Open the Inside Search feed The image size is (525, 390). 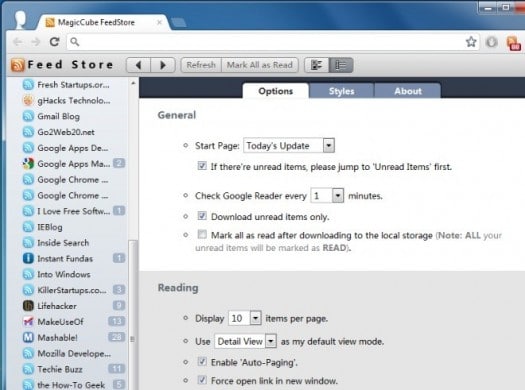click(63, 242)
